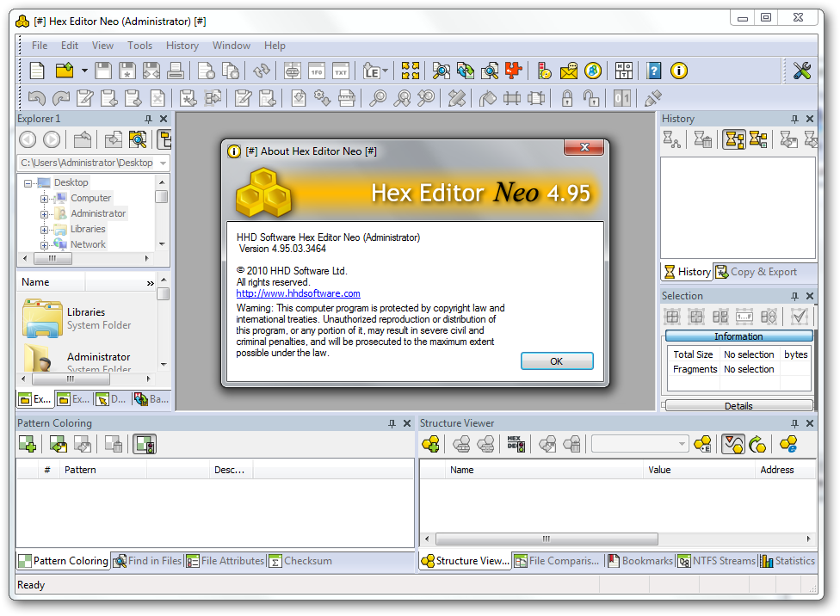The height and width of the screenshot is (616, 840).
Task: Expand the Libraries tree node
Action: tap(44, 230)
